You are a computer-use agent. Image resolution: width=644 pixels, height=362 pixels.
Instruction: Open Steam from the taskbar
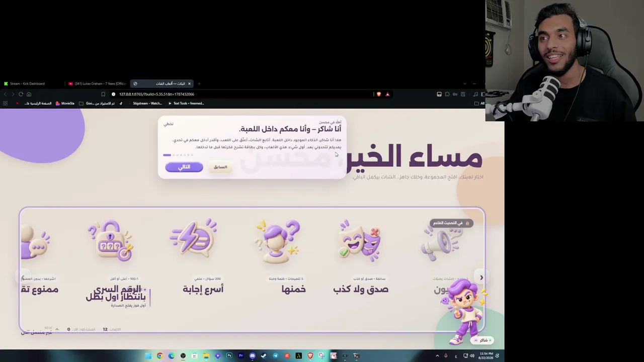click(264, 356)
